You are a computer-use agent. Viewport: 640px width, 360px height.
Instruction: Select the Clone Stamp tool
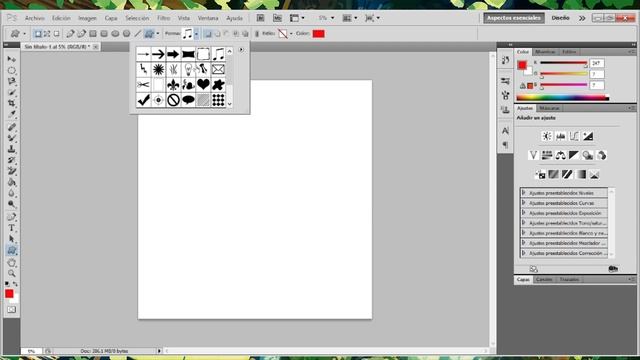(11, 149)
